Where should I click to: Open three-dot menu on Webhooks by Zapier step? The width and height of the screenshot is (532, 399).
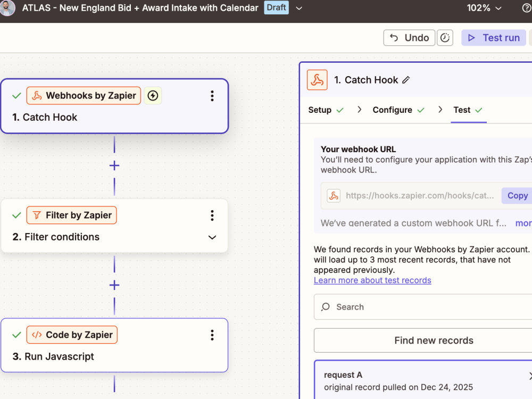(212, 96)
